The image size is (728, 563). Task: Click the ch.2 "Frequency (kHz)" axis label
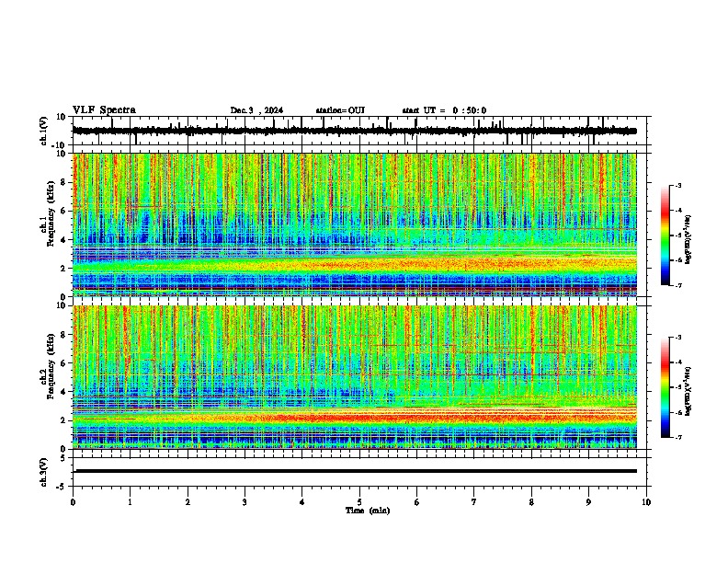click(x=51, y=366)
